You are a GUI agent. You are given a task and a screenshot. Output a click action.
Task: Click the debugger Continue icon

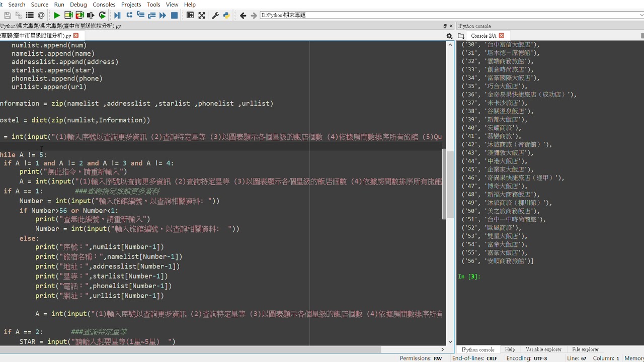click(163, 16)
